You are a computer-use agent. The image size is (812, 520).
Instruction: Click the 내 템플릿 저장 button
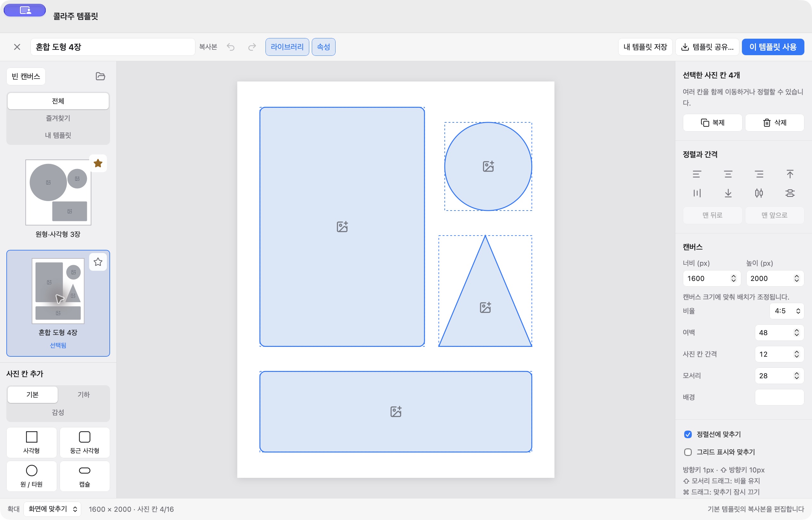point(645,47)
